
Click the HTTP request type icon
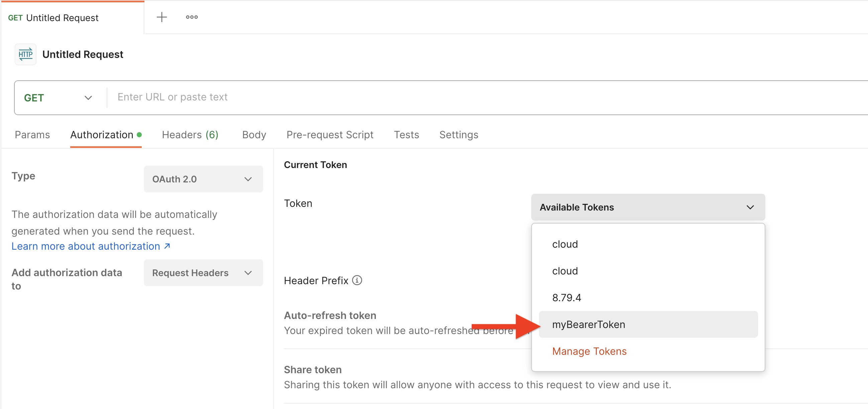26,54
